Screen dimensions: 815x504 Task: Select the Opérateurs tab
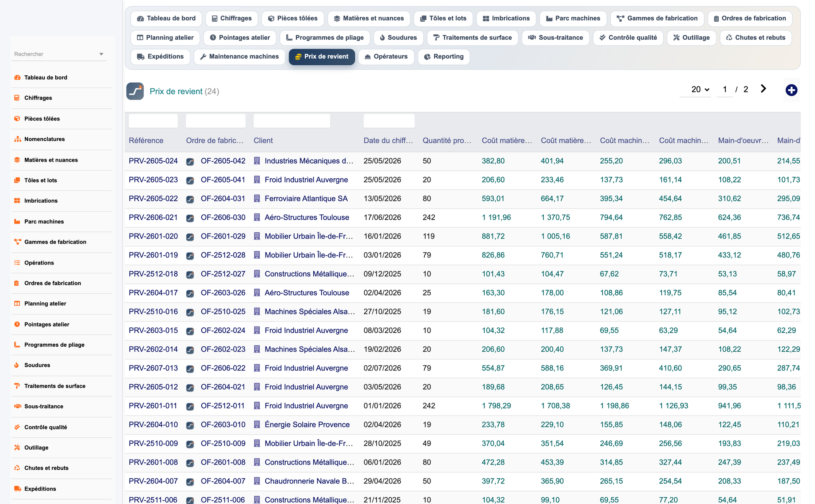pyautogui.click(x=386, y=57)
